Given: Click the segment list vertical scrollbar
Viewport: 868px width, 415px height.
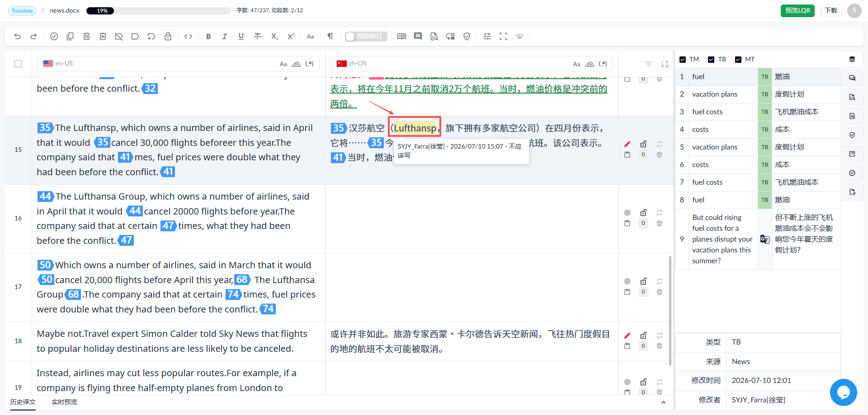Looking at the screenshot, I should (x=670, y=311).
